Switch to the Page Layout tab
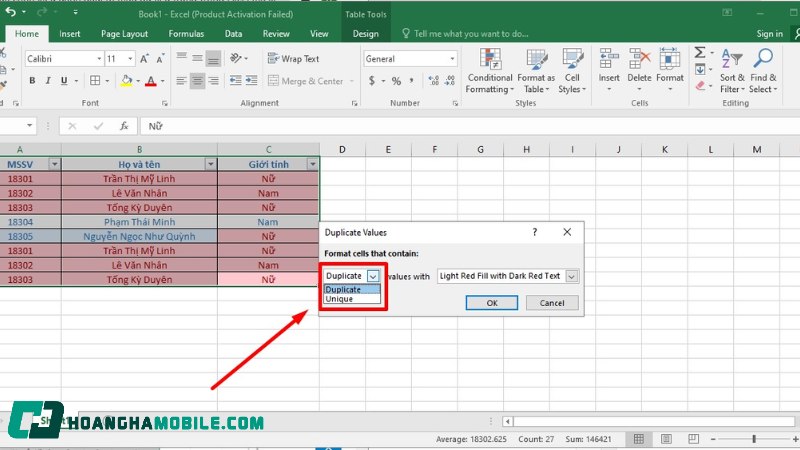The height and width of the screenshot is (450, 800). point(124,34)
